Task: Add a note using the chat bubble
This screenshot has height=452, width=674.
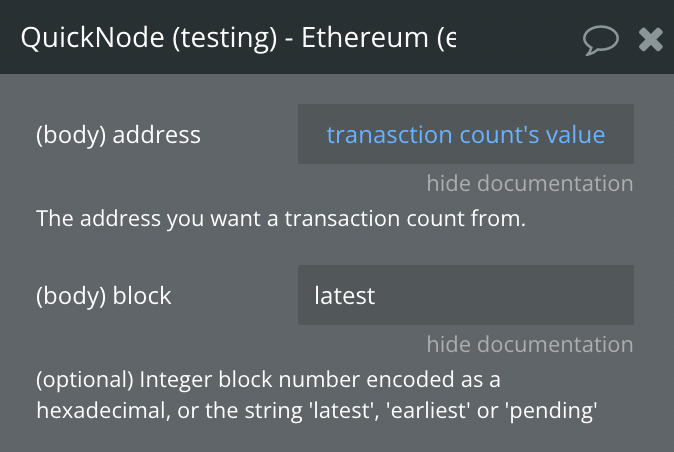Action: click(600, 40)
